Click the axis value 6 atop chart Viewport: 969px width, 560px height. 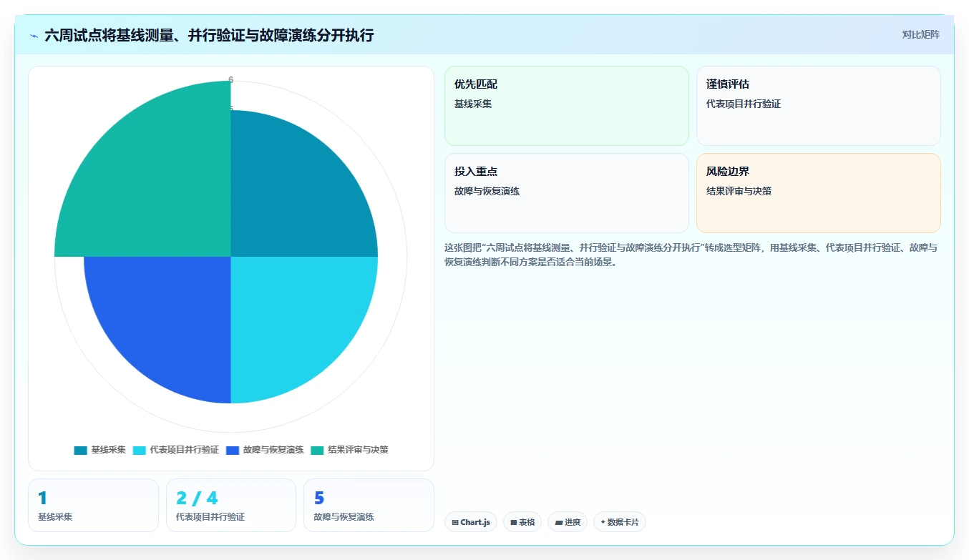tap(230, 79)
